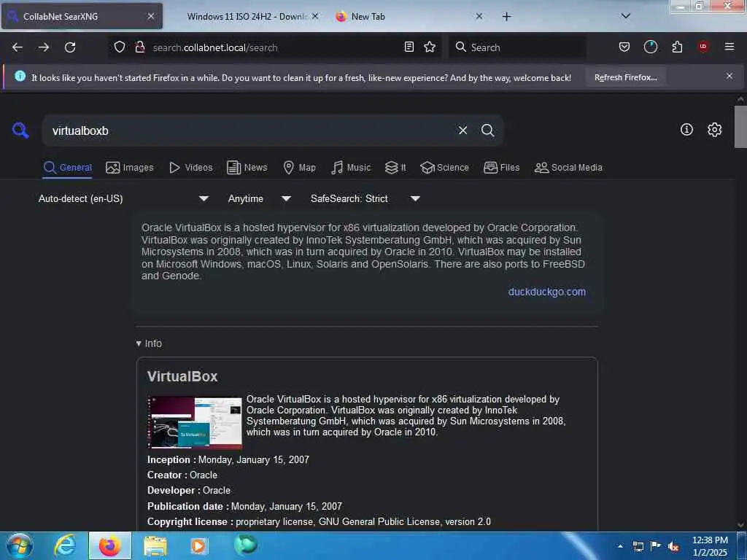
Task: Select the General search category
Action: click(68, 168)
